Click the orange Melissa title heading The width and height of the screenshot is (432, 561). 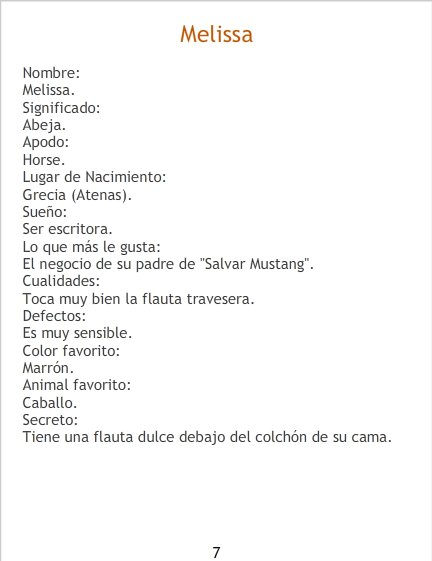pyautogui.click(x=216, y=34)
